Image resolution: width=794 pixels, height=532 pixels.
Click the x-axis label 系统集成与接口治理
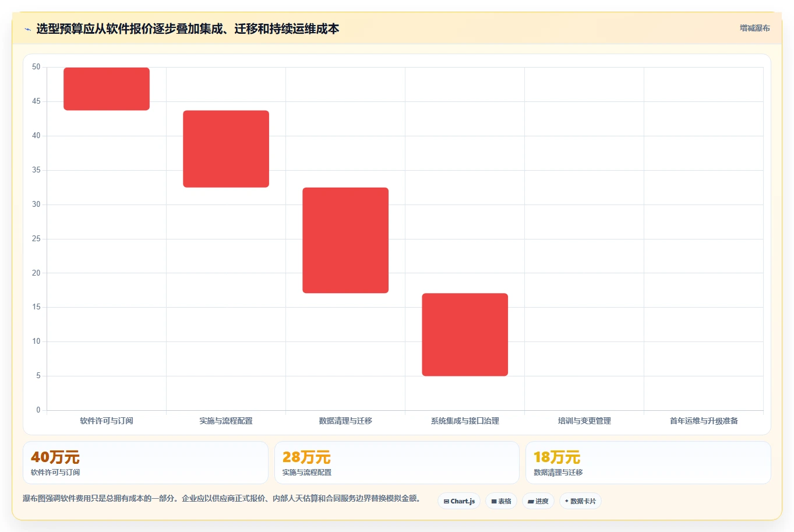(x=465, y=421)
